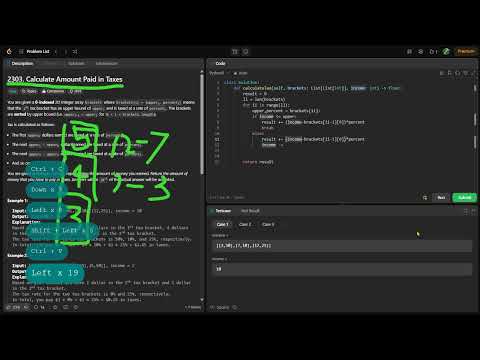This screenshot has height=360, width=480.
Task: Click the like count at description footer
Action: [x=14, y=307]
